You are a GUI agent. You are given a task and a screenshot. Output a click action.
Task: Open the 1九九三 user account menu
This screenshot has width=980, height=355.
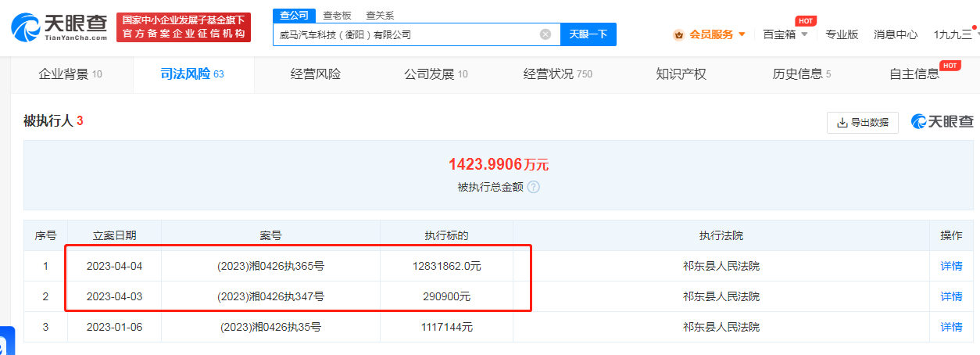click(x=955, y=34)
